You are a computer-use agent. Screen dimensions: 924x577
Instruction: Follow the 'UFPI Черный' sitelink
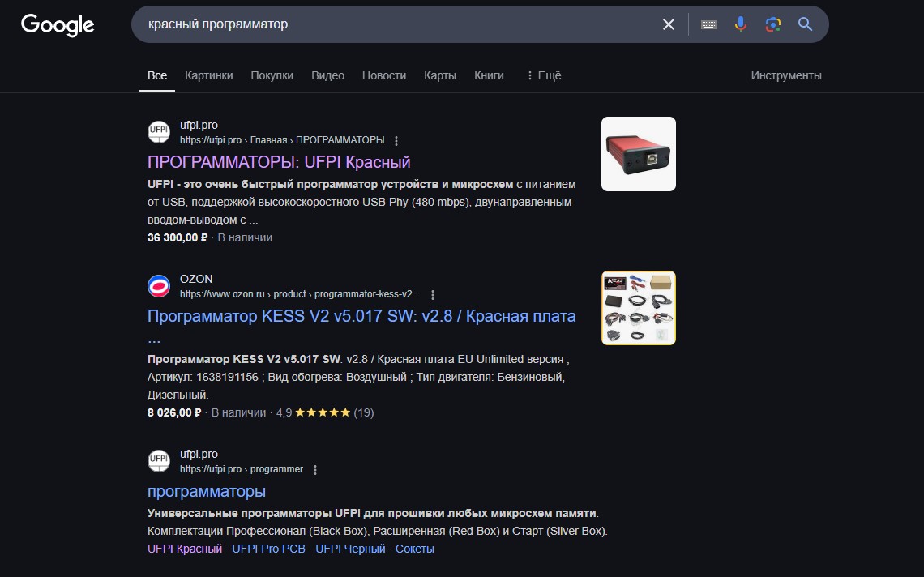350,549
